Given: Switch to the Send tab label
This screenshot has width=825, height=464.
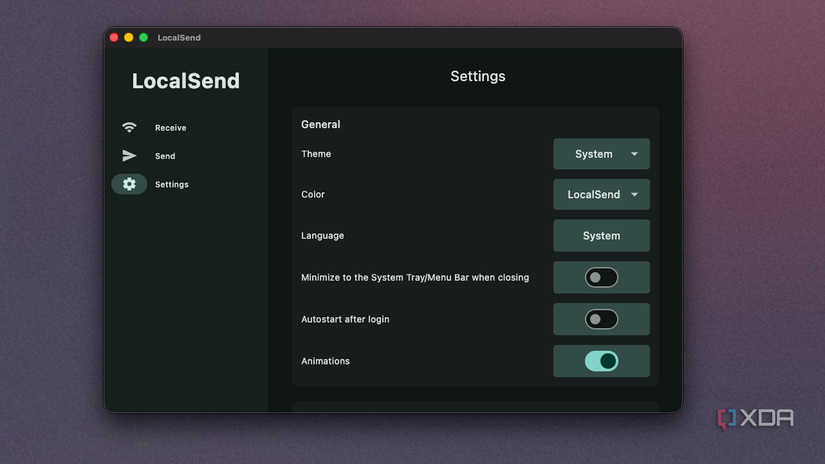Looking at the screenshot, I should tap(165, 156).
